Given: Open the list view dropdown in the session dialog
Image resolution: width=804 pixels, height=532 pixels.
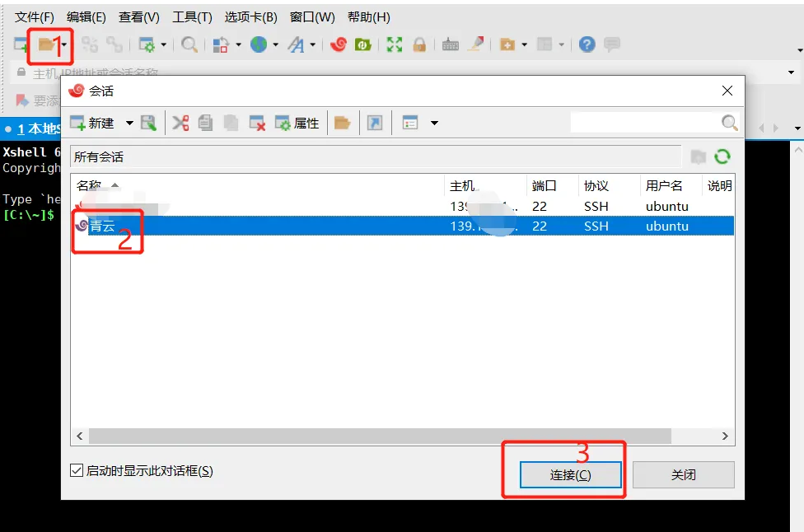Looking at the screenshot, I should (x=434, y=122).
